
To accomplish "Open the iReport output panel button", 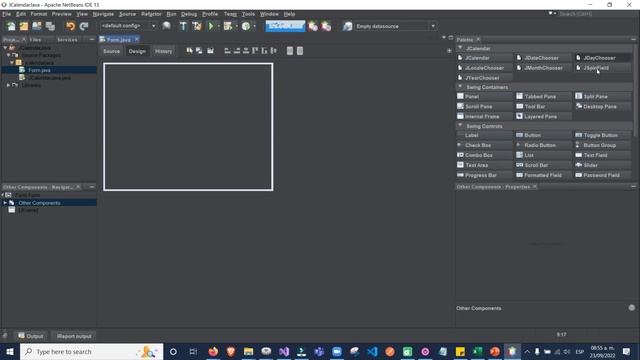I will pos(74,336).
